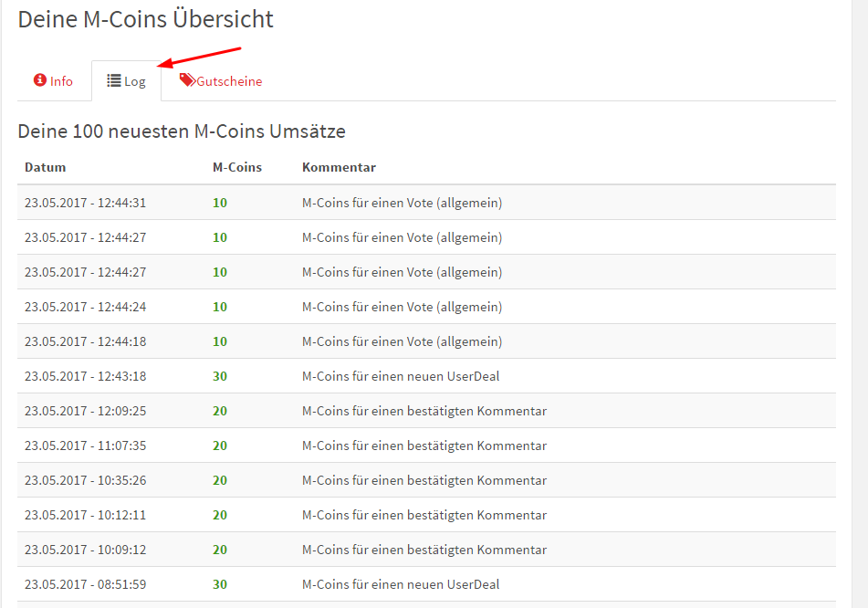Switch to the Log tab
Viewport: 868px width, 608px height.
click(127, 81)
